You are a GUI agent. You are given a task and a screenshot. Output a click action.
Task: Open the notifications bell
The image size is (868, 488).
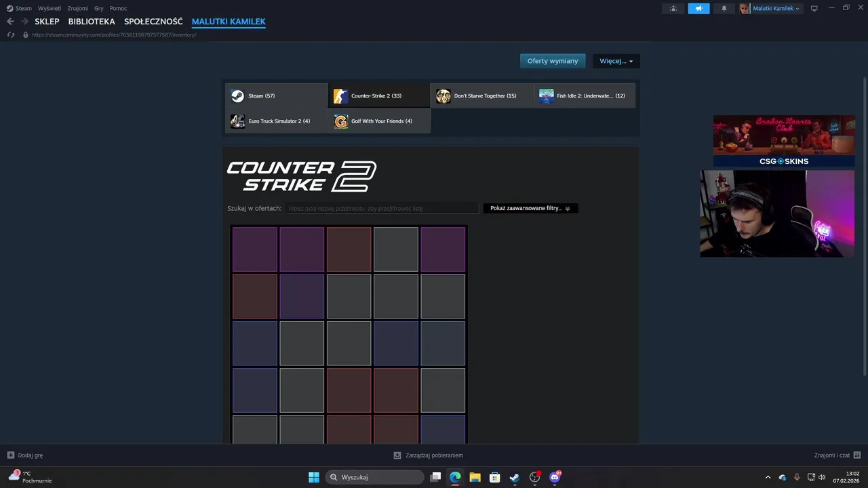(724, 8)
